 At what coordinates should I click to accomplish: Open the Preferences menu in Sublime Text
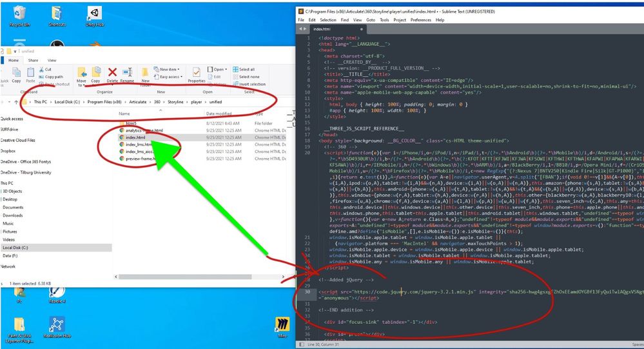point(420,20)
